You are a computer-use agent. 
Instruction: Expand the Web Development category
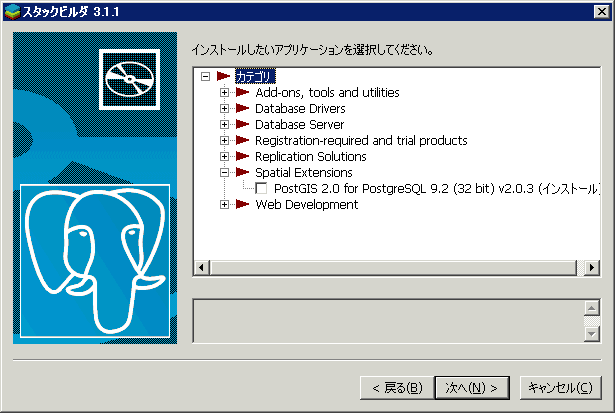224,204
